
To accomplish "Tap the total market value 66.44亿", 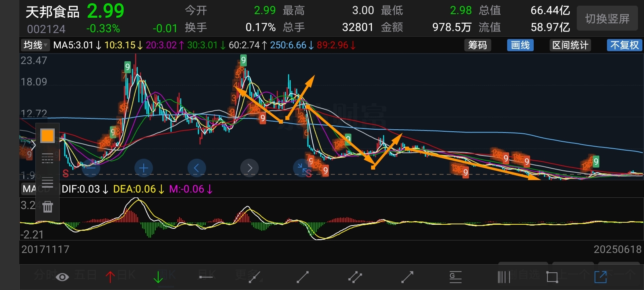I will (x=550, y=10).
